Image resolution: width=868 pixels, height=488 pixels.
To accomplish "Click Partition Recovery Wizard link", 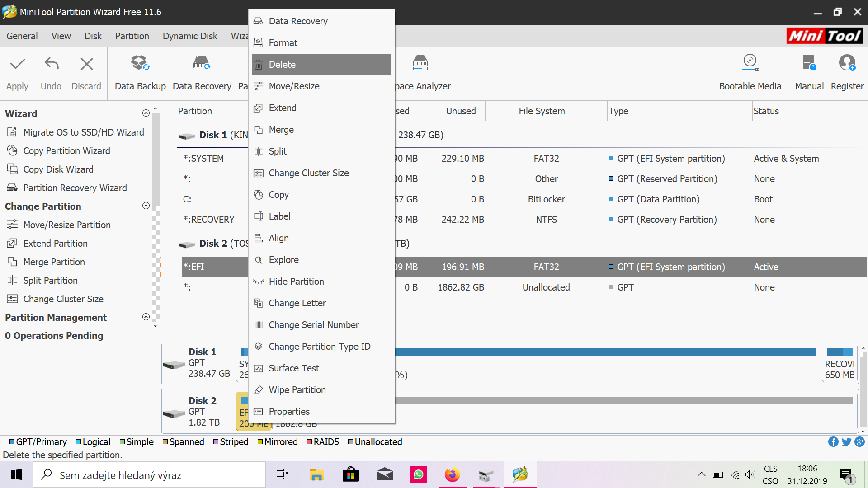I will click(x=75, y=188).
